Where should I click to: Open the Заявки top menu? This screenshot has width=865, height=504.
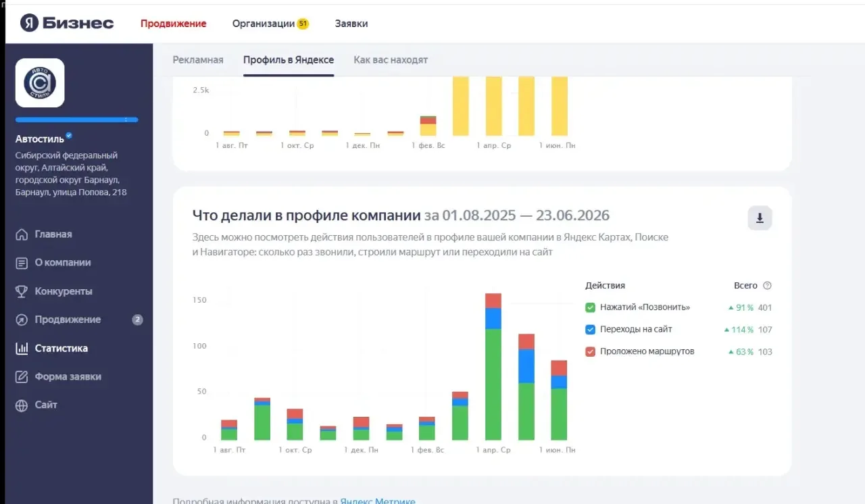click(x=351, y=24)
